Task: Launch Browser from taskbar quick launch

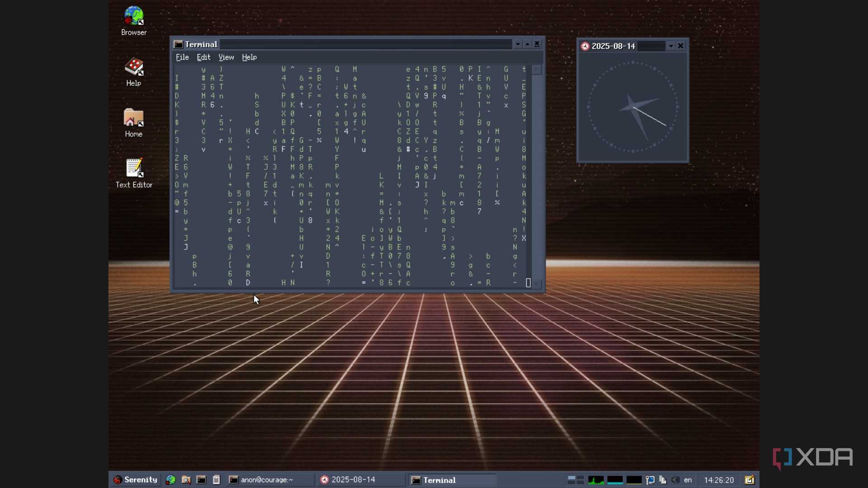Action: coord(171,480)
